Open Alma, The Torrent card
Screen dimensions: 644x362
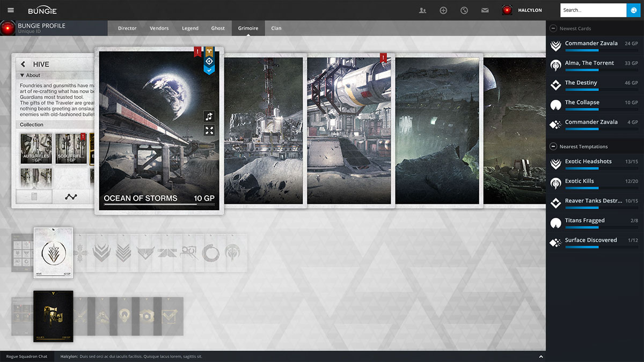coord(589,63)
